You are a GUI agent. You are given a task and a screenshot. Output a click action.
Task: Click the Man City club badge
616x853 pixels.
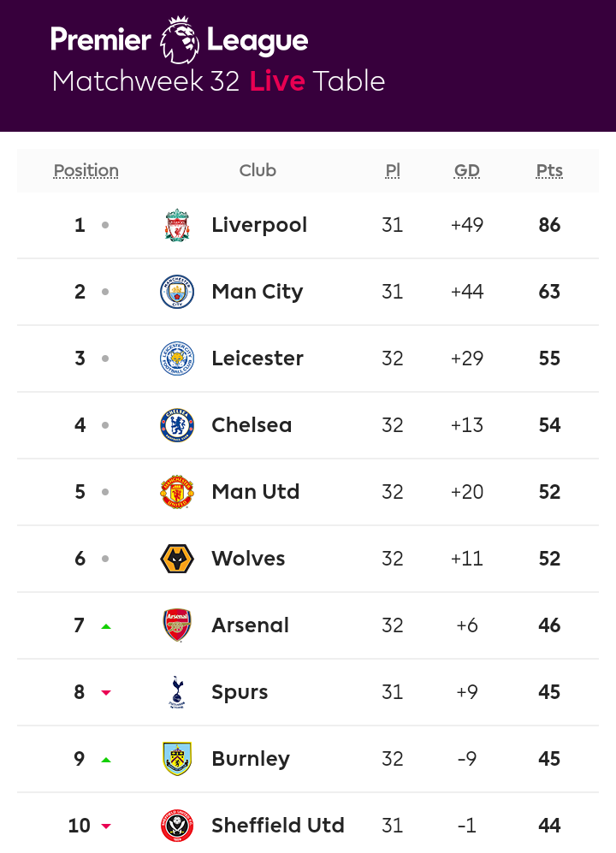click(x=177, y=292)
